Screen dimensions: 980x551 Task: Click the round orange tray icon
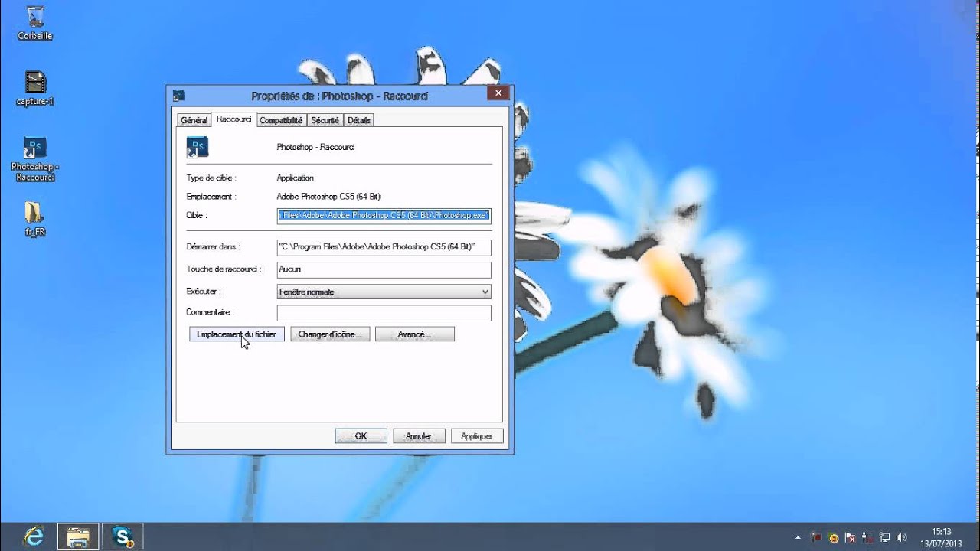pos(833,537)
